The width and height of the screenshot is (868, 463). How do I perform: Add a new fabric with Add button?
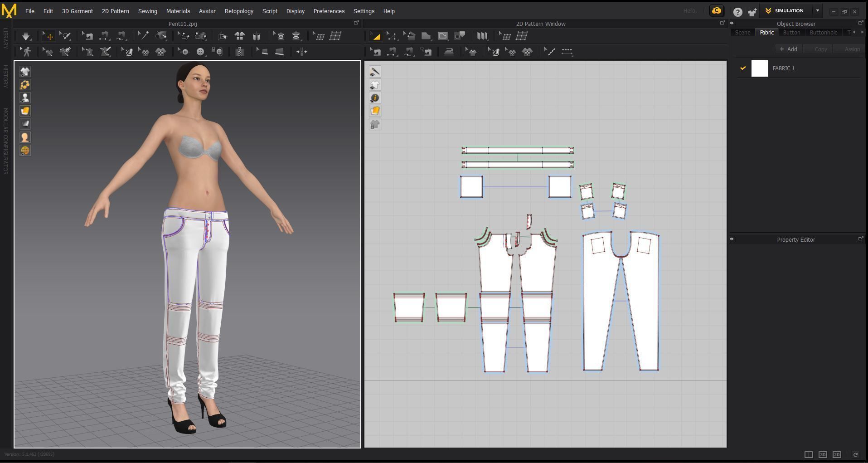coord(789,49)
